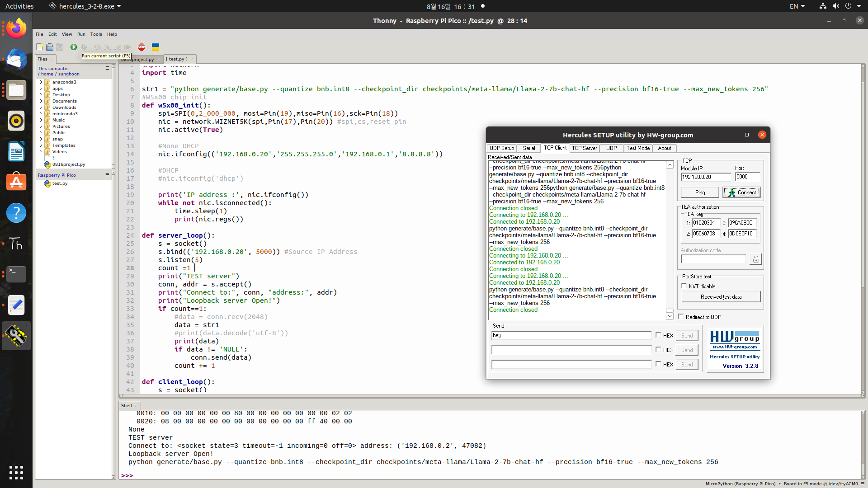Screen dimensions: 868x488
Task: Open Ubuntu Software from the dock
Action: (x=16, y=182)
